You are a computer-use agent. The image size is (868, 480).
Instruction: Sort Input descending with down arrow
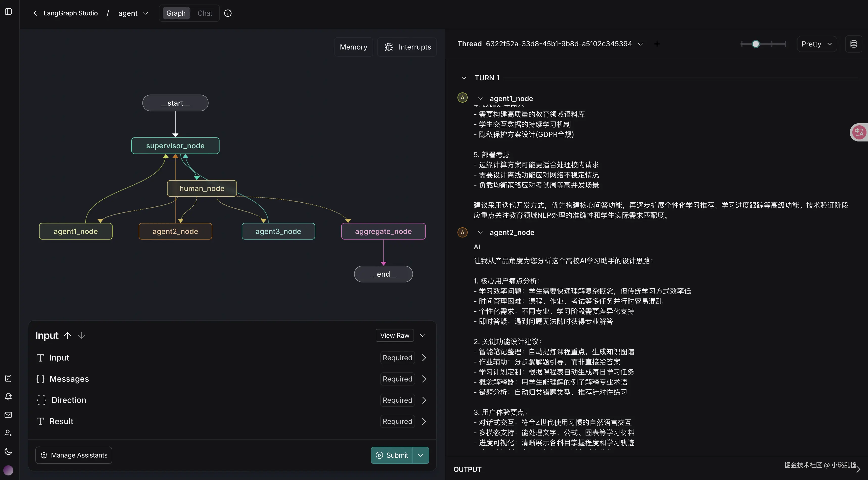click(x=82, y=335)
